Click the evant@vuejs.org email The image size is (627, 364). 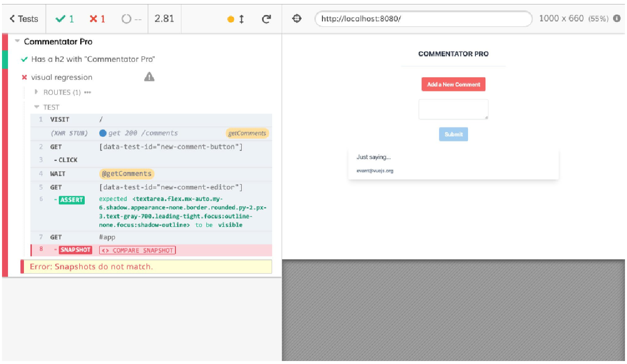(375, 171)
